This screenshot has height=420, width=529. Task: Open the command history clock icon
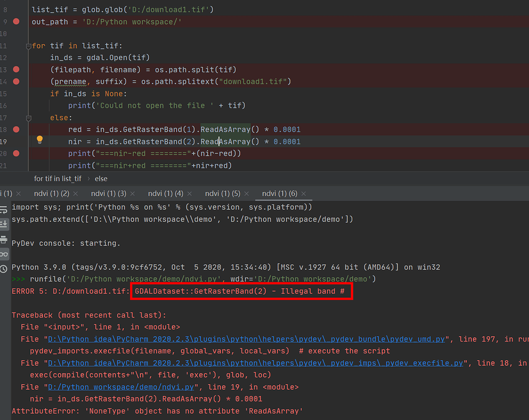tap(4, 269)
